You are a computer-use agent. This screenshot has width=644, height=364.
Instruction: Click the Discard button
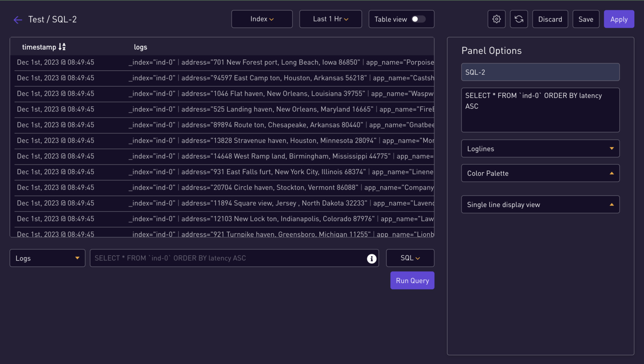(x=550, y=19)
